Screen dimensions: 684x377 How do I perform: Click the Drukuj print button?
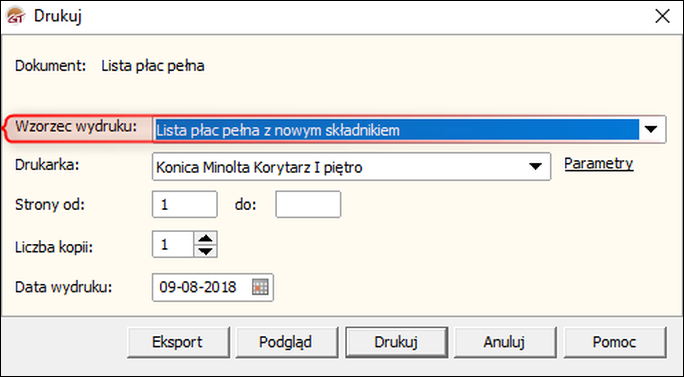tap(396, 342)
